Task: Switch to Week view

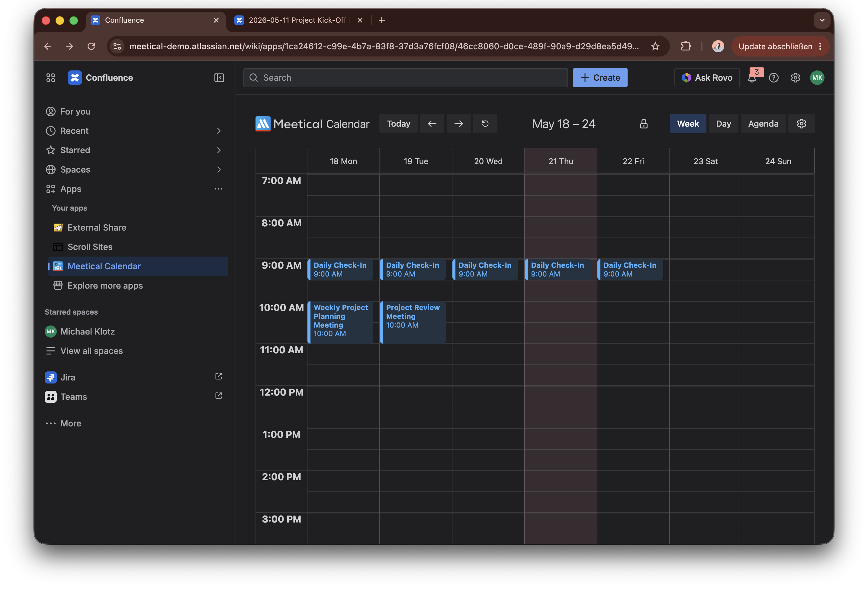Action: 688,124
